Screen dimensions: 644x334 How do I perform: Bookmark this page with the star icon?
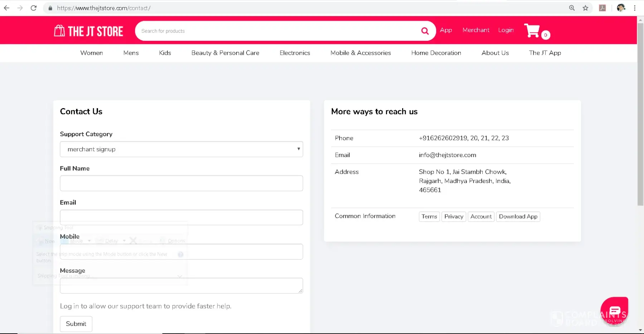click(585, 8)
